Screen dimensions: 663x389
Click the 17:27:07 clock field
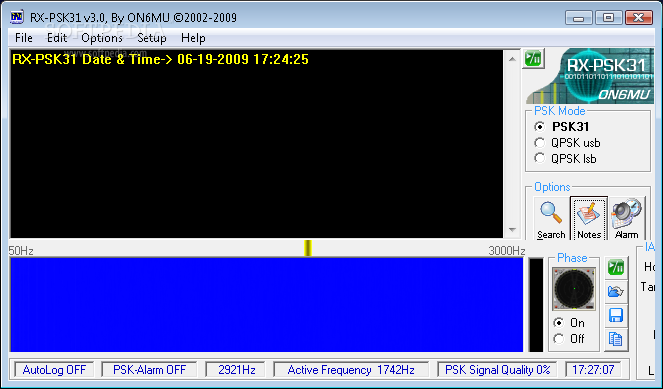593,370
